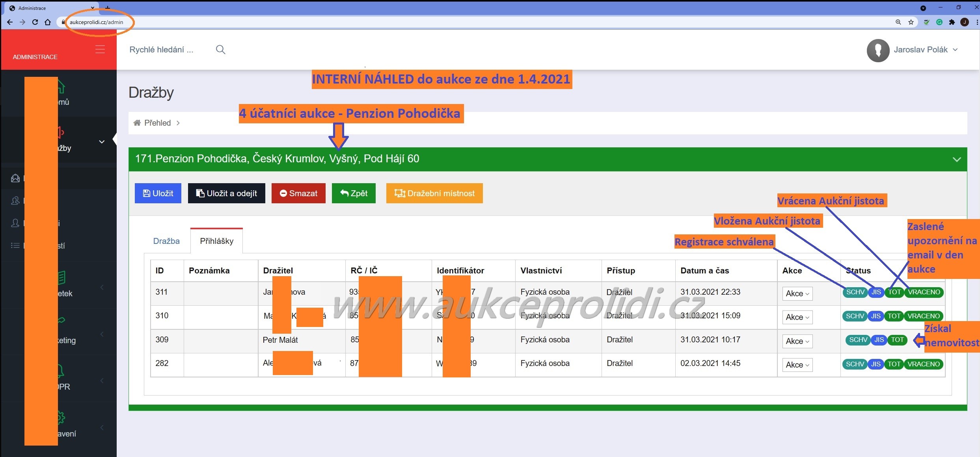Open the browser extensions puzzle icon
The height and width of the screenshot is (457, 980).
952,22
